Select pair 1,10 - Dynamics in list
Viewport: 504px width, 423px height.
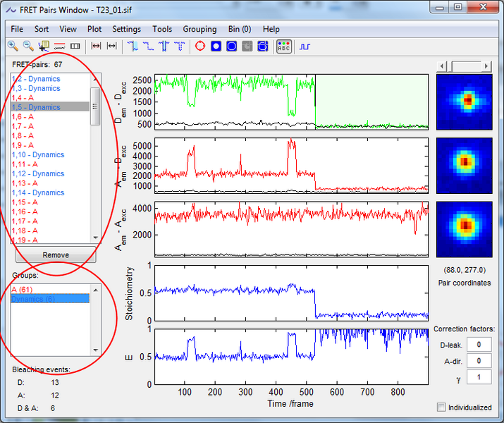coord(38,154)
